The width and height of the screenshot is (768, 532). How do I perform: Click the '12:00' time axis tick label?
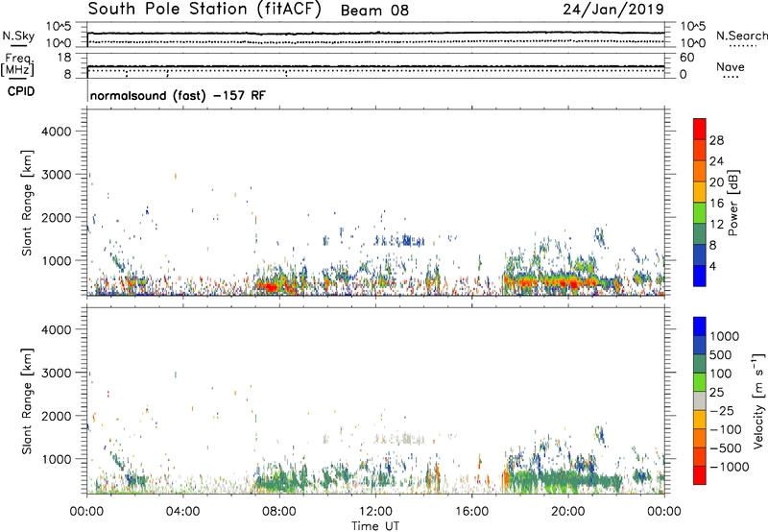click(x=375, y=512)
